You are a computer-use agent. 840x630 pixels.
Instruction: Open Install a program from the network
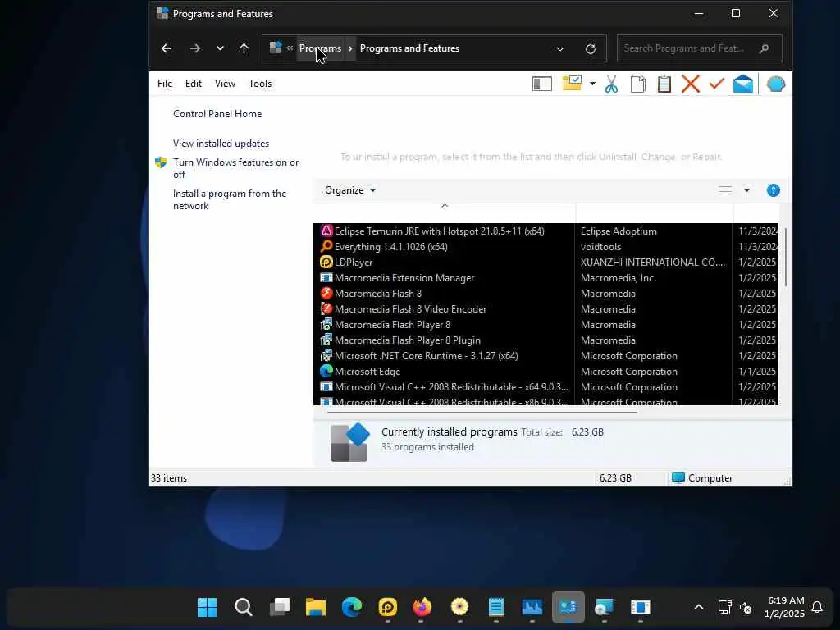(230, 199)
